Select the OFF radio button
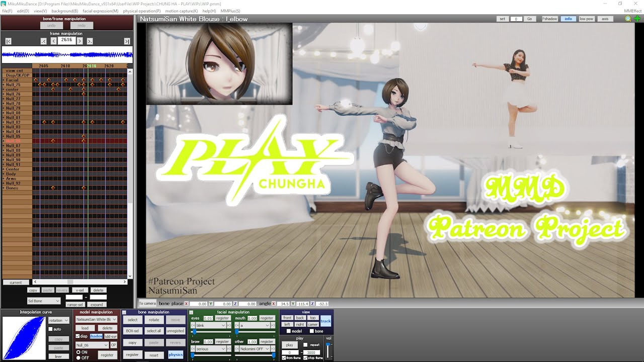Image resolution: width=644 pixels, height=362 pixels. pyautogui.click(x=78, y=357)
